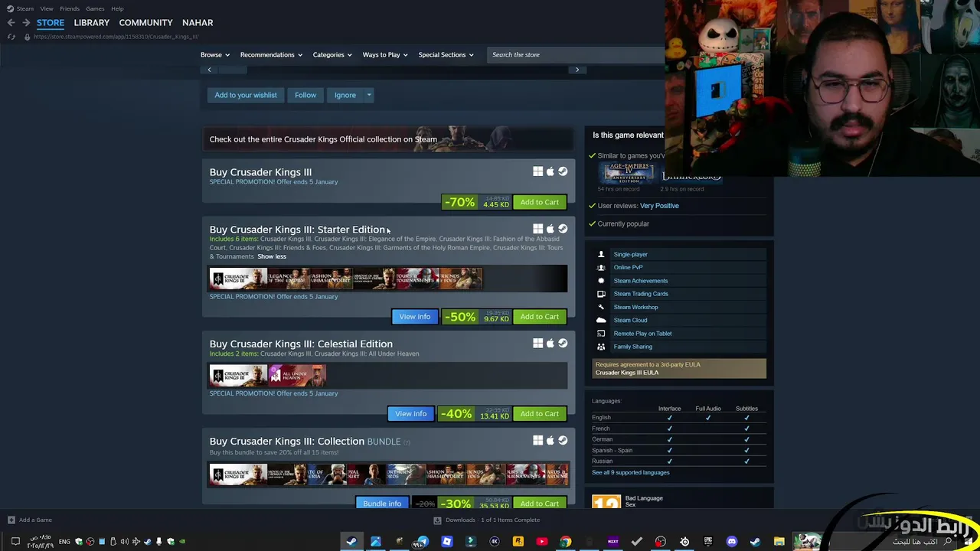
Task: Open the Special Sections dropdown
Action: coord(446,55)
